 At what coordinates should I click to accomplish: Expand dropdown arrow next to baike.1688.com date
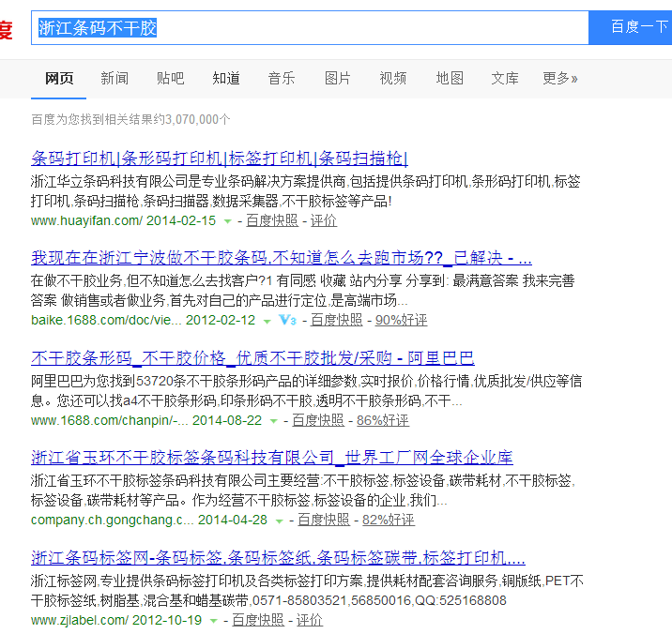(267, 322)
